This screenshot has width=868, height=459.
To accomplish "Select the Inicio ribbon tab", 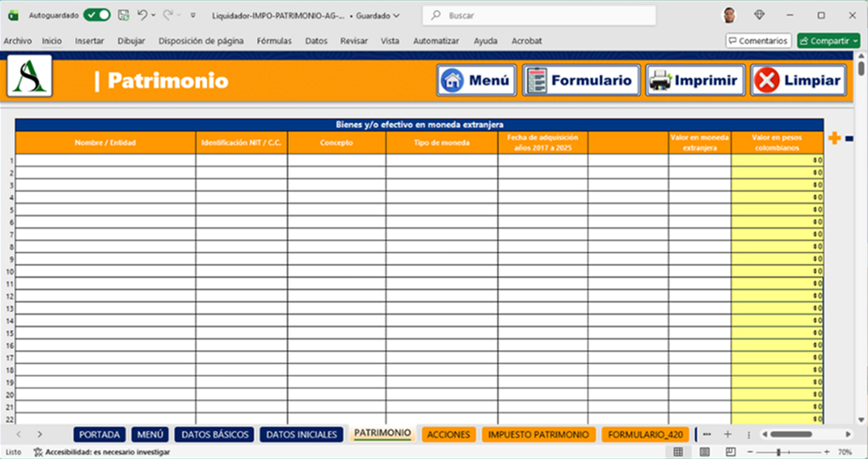I will (52, 41).
